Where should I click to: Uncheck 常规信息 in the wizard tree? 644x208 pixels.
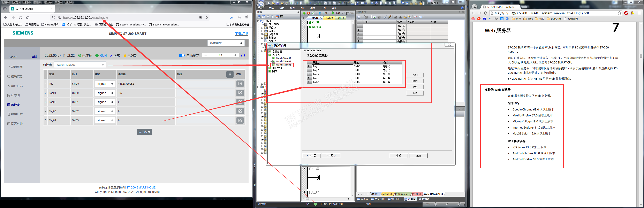pos(270,52)
